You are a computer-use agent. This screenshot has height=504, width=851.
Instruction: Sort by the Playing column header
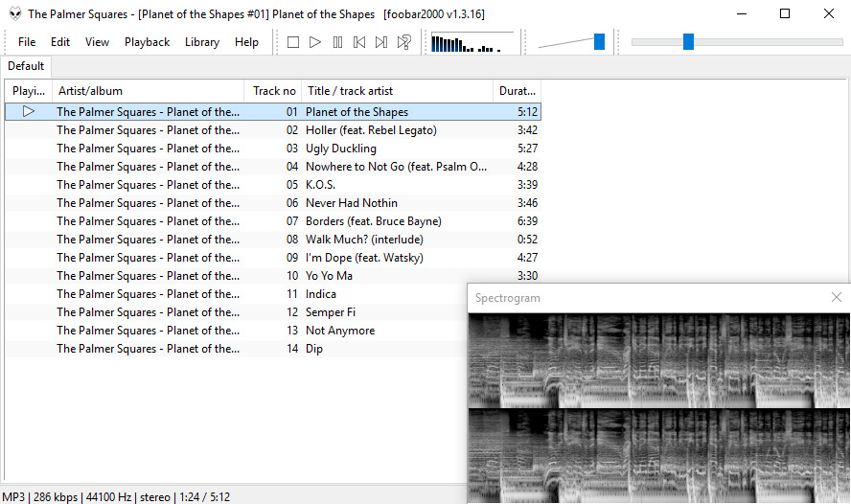[x=29, y=91]
